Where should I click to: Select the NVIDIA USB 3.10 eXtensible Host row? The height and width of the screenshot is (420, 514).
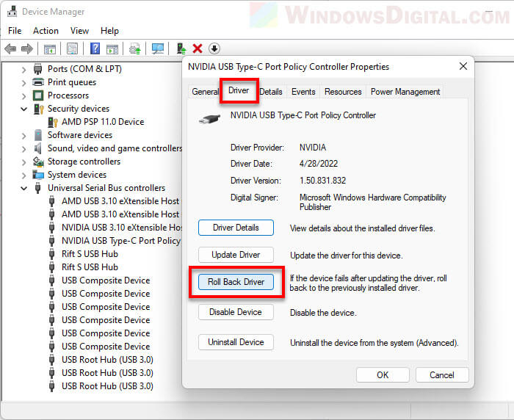(115, 228)
